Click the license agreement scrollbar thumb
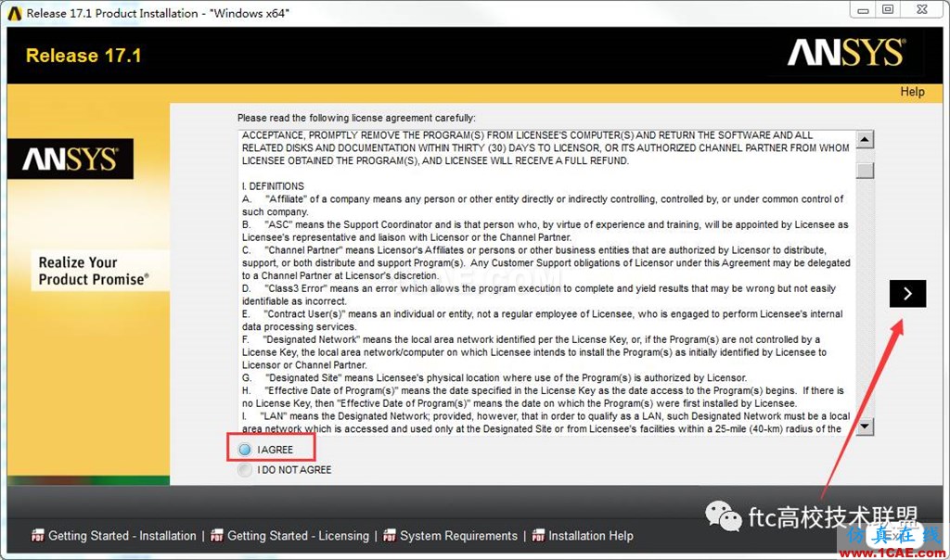Viewport: 950px width, 560px height. 866,170
